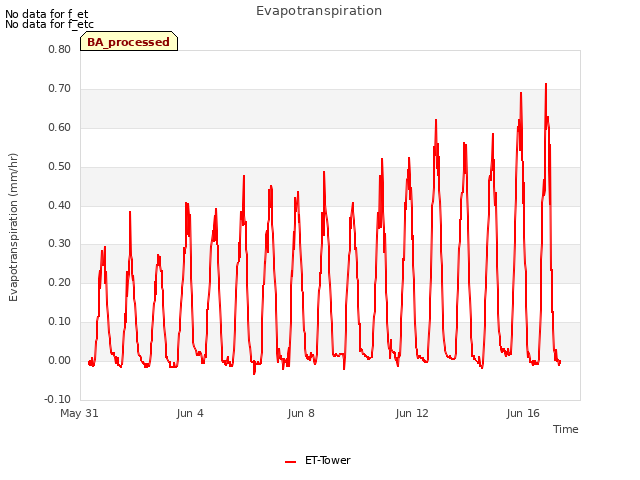
Task: Click the Jun 16 x-axis tick label
Action: [x=523, y=413]
